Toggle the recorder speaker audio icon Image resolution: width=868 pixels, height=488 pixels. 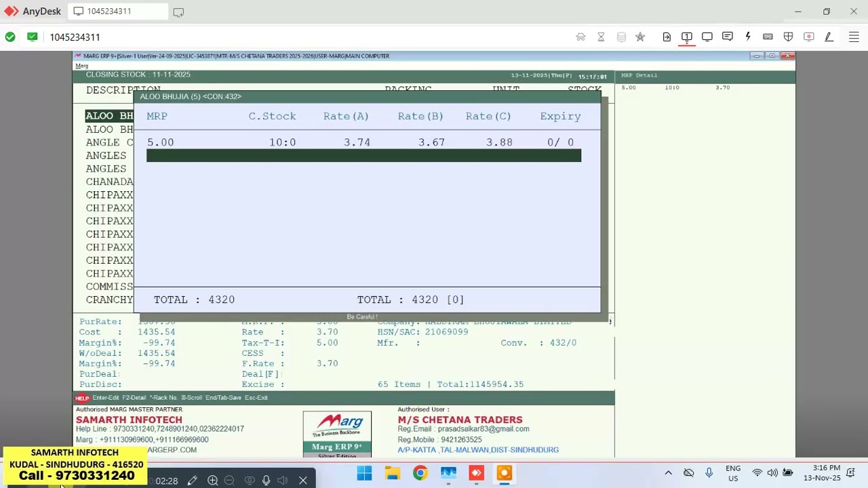tap(283, 481)
